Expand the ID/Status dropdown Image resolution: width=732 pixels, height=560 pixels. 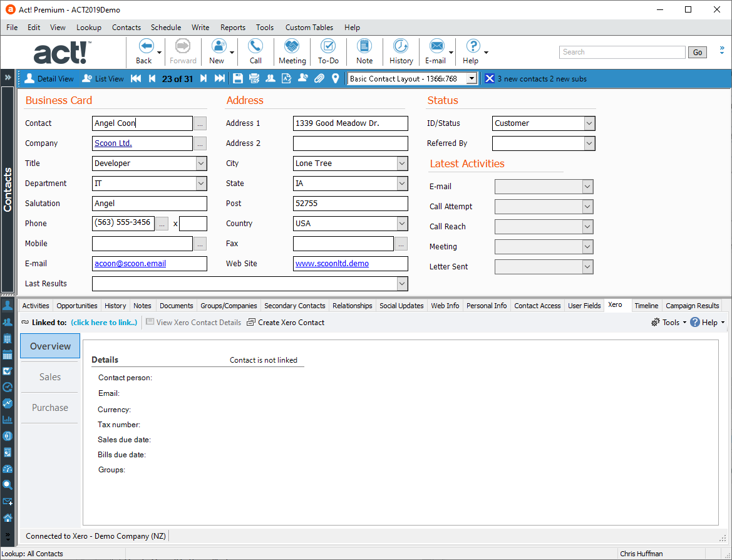pos(589,123)
